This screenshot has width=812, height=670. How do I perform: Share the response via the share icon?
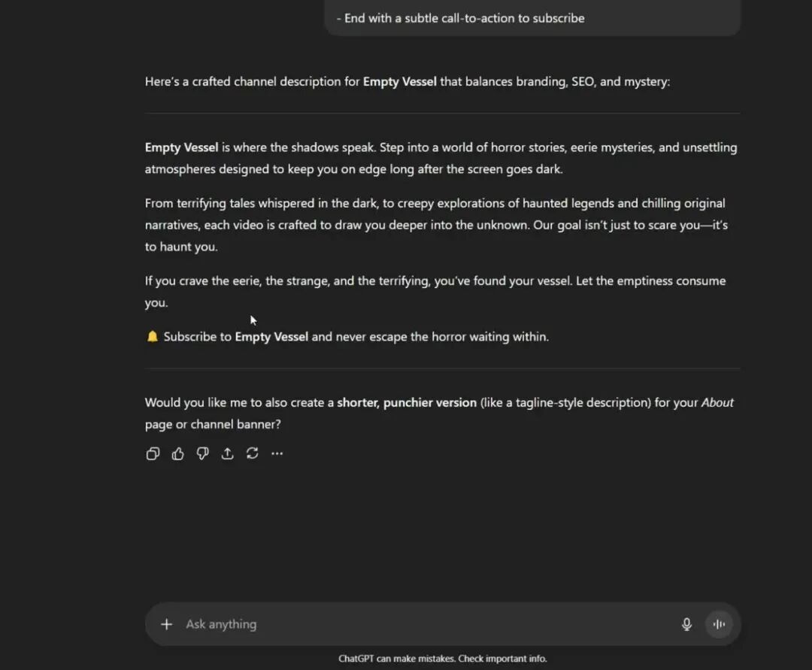coord(227,453)
